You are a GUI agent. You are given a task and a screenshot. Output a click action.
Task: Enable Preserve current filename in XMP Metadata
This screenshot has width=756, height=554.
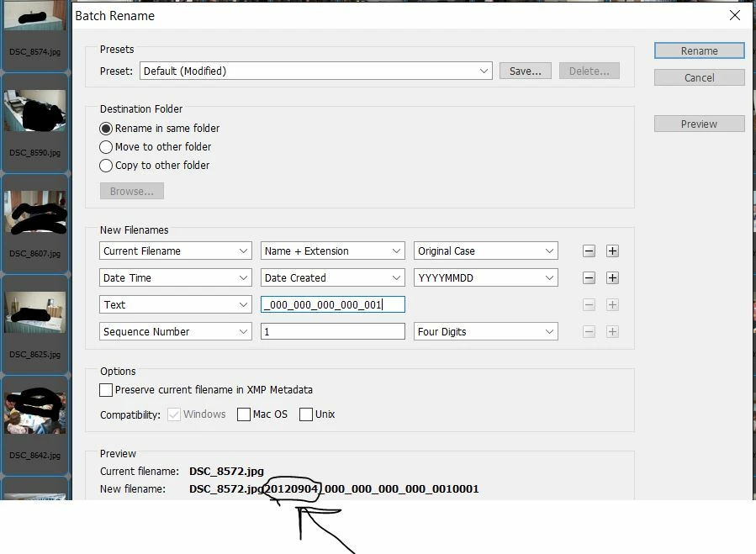tap(106, 390)
